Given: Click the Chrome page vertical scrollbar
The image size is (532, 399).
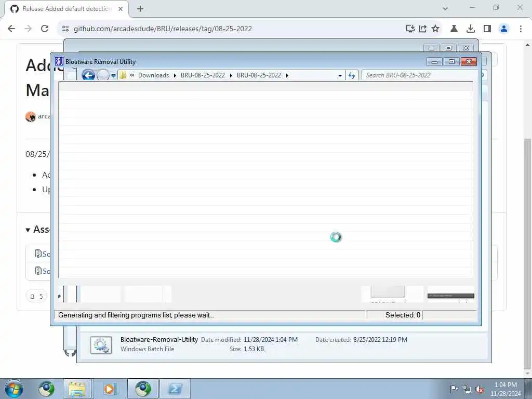Looking at the screenshot, I should click(528, 255).
